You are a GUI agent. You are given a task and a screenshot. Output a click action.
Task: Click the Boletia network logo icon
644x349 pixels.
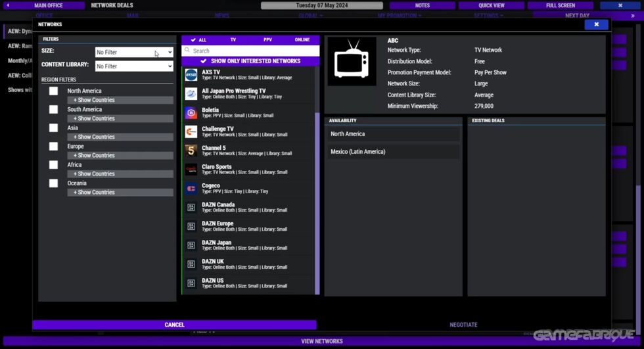191,113
